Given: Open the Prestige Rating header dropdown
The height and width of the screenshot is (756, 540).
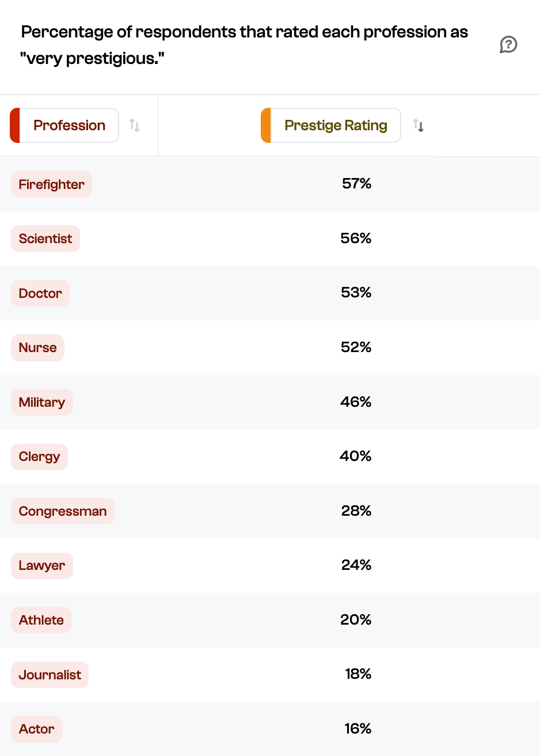Looking at the screenshot, I should [335, 125].
